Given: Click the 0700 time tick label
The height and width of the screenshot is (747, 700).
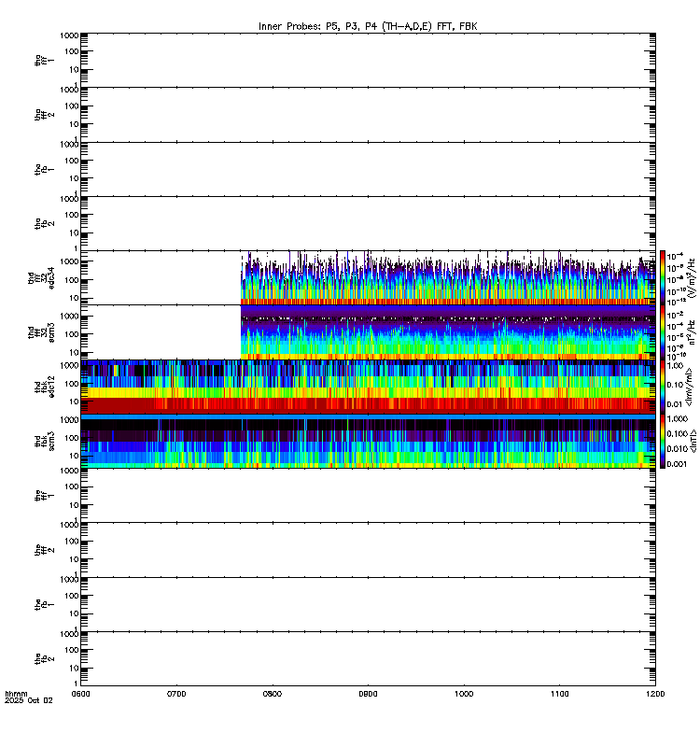Looking at the screenshot, I should [176, 694].
